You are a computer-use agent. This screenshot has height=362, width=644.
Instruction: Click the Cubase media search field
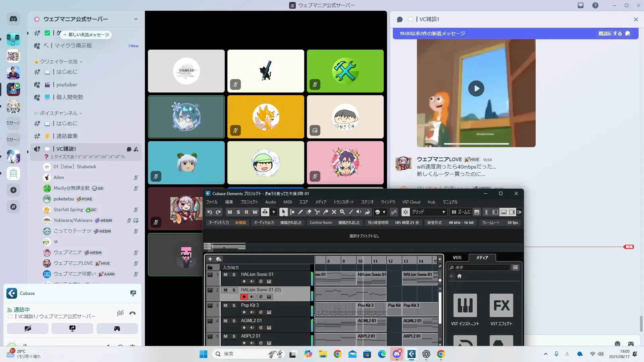pos(480,267)
